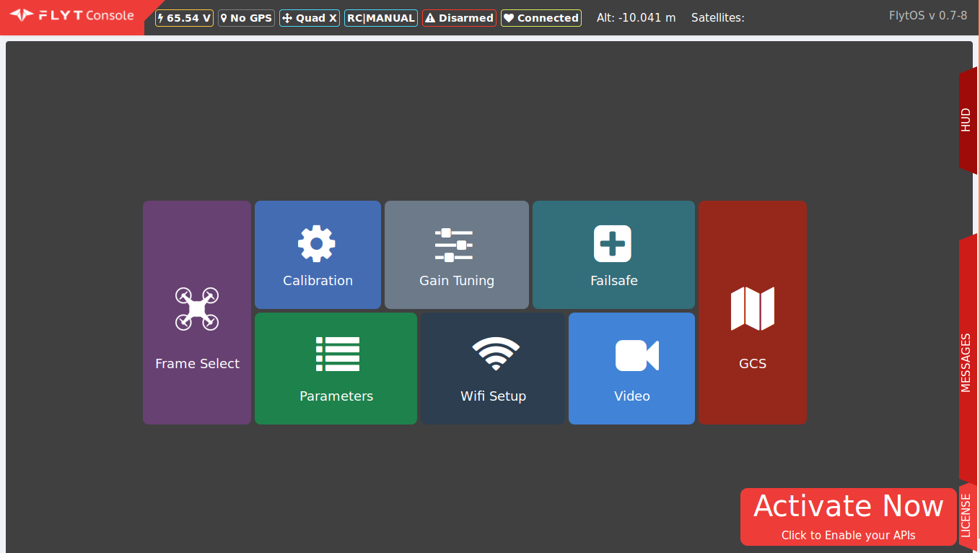
Task: Click the Video label
Action: click(632, 396)
